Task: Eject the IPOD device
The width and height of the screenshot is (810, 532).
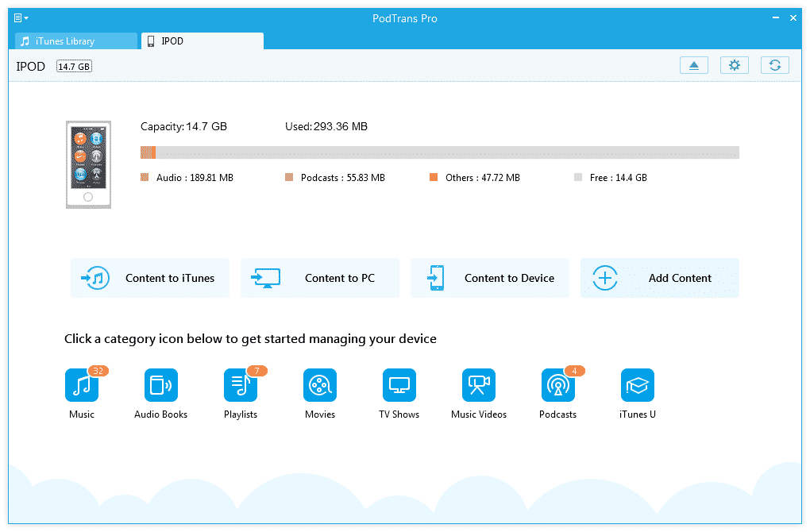Action: click(x=694, y=66)
